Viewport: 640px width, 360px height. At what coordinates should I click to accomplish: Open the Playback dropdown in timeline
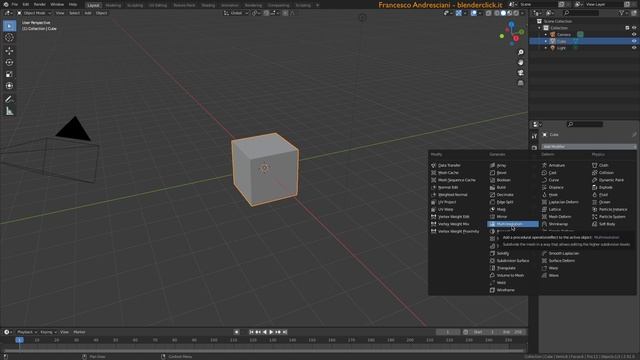point(27,332)
